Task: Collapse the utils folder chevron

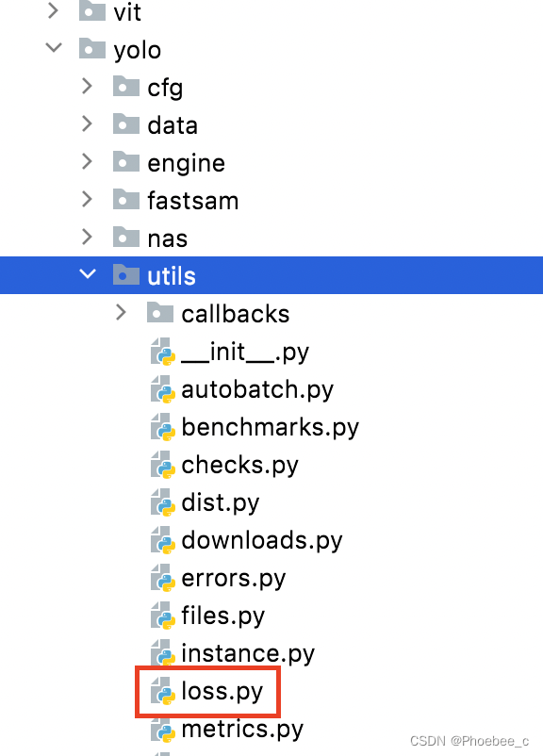Action: [x=88, y=274]
